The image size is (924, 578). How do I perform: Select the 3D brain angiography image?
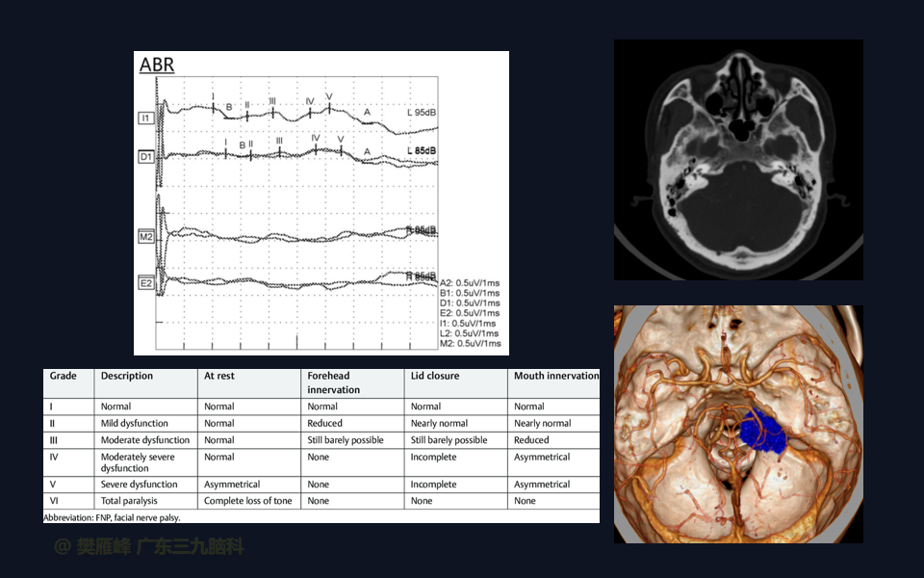738,424
